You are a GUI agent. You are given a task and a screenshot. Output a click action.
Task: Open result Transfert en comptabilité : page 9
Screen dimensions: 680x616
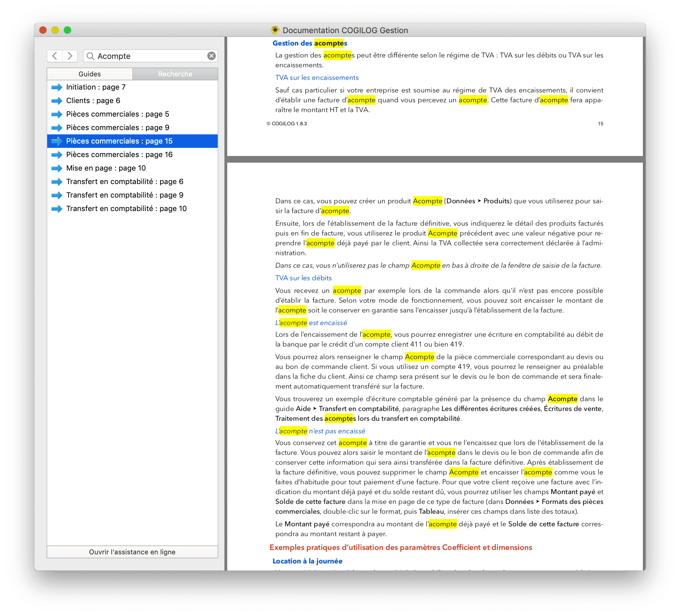point(132,195)
